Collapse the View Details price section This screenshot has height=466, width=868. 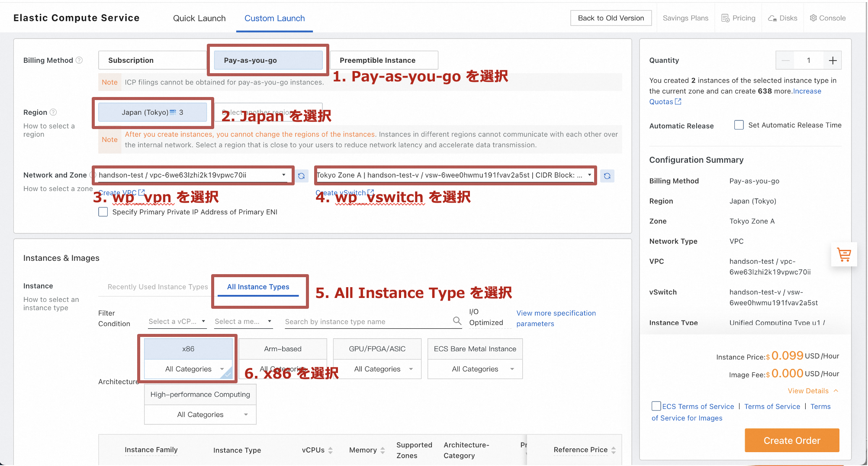[x=813, y=391]
